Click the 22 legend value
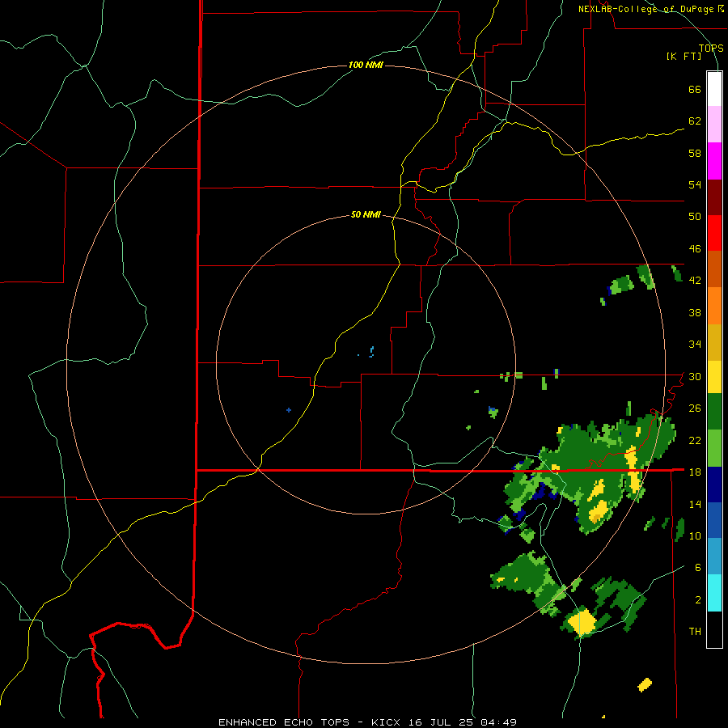 [x=695, y=440]
